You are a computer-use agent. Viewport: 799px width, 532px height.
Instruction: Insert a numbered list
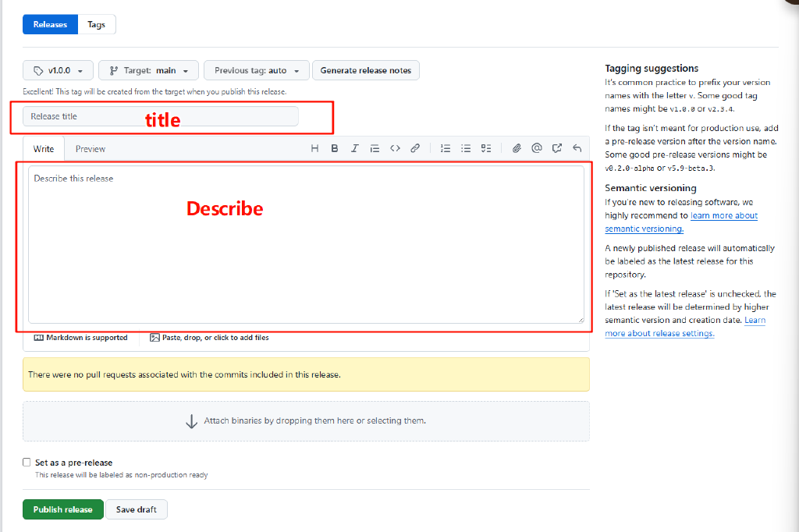click(x=445, y=147)
